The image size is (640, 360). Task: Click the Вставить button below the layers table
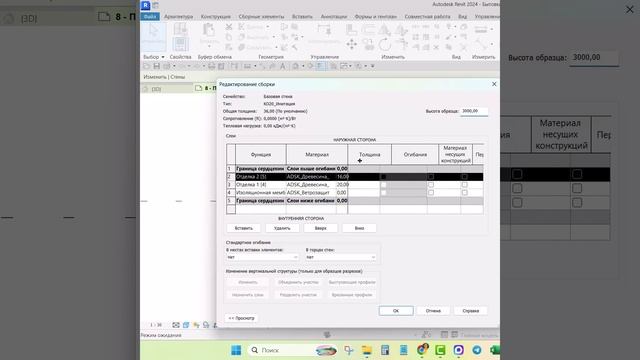pos(244,228)
